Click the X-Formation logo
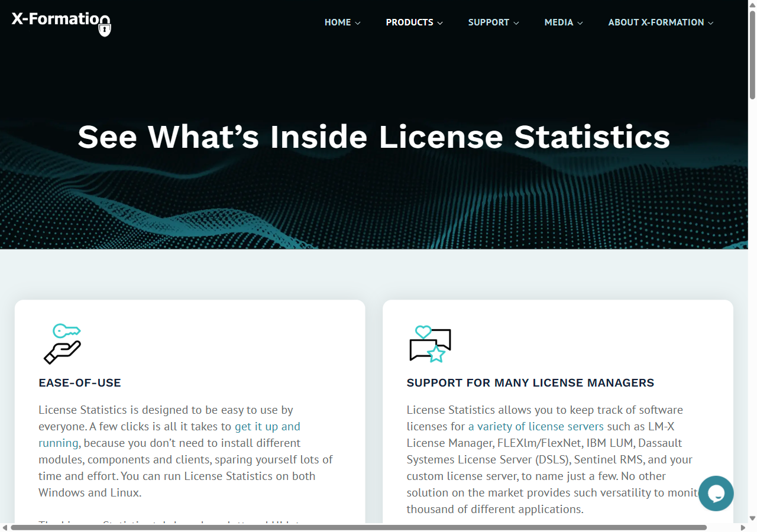The image size is (757, 532). click(x=62, y=23)
